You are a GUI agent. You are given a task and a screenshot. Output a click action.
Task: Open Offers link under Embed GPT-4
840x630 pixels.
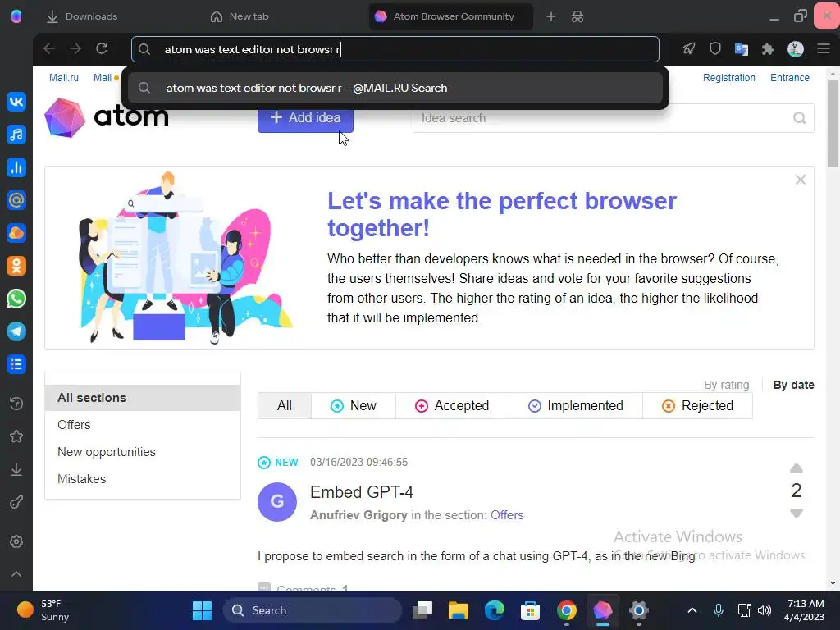(507, 515)
